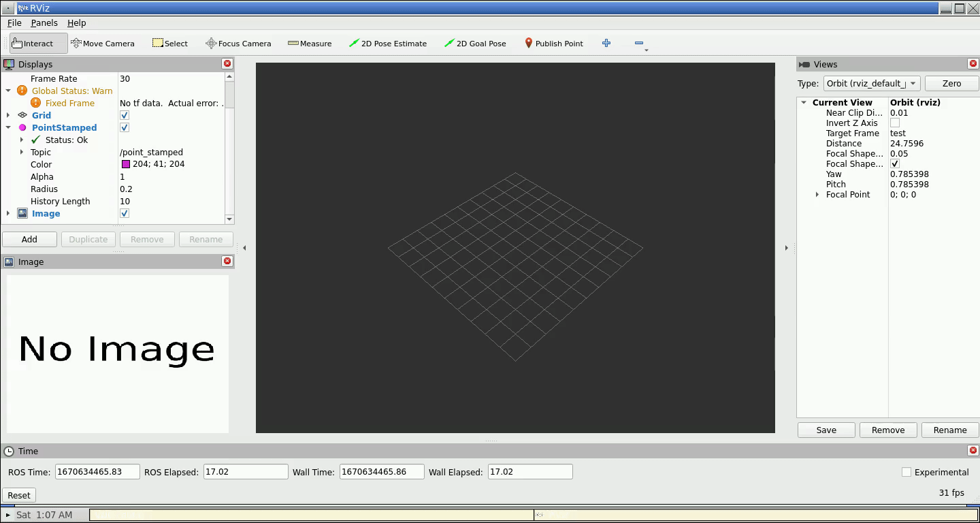Choose the Focus Camera tool

click(x=238, y=43)
